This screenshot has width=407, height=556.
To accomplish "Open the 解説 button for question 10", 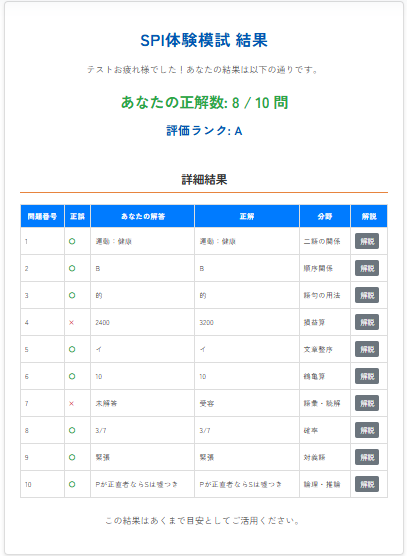I will tap(367, 484).
